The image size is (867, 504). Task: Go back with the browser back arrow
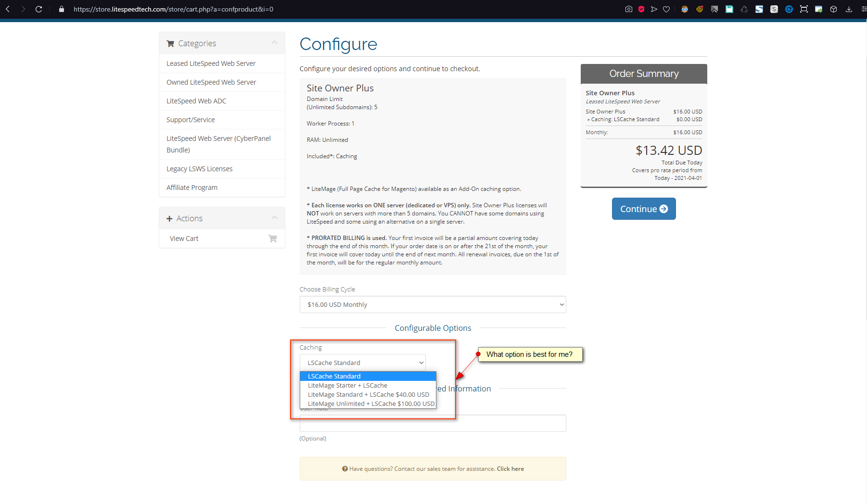pyautogui.click(x=8, y=9)
